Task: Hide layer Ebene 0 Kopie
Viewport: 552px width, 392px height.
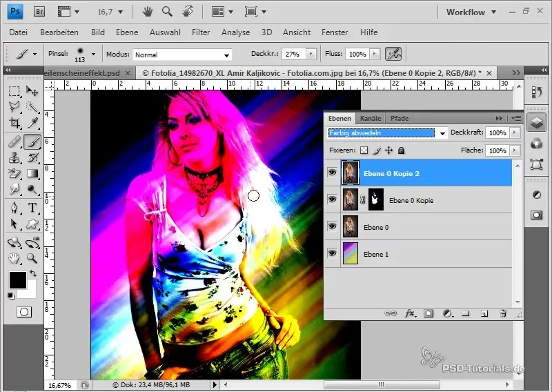Action: coord(332,199)
